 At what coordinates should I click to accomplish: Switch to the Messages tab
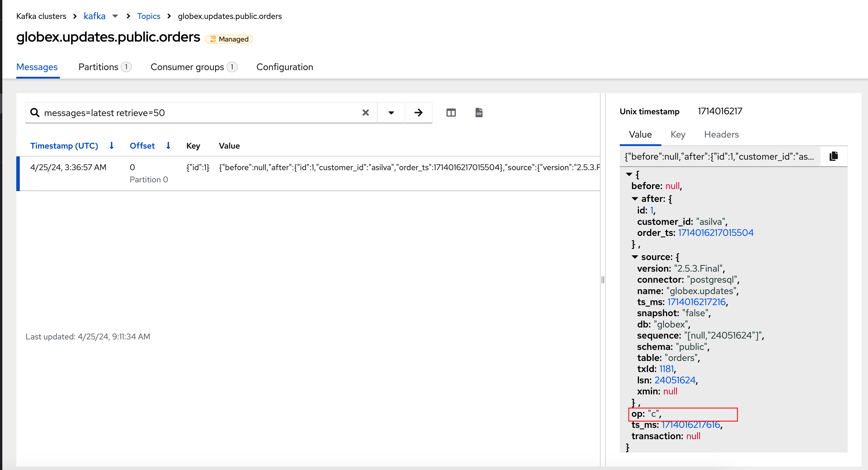click(37, 67)
